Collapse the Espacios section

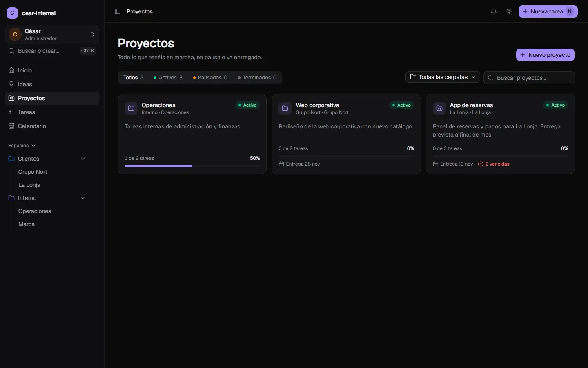[22, 146]
